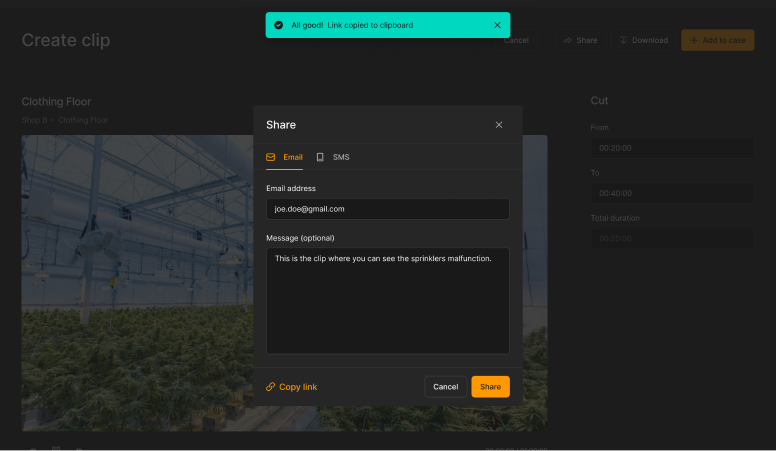Click the Total duration field
Viewport: 777px width, 451px height.
click(672, 238)
